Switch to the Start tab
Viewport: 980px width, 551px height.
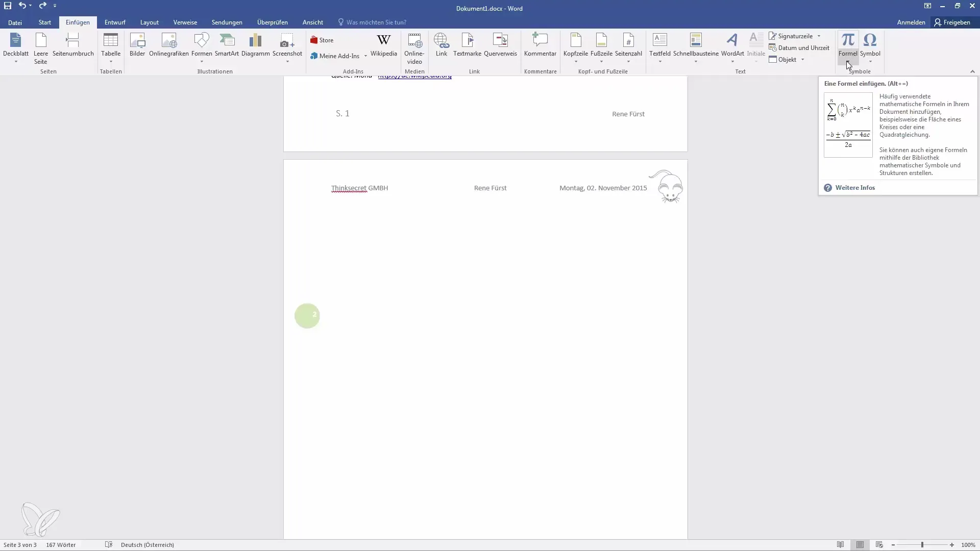[45, 22]
